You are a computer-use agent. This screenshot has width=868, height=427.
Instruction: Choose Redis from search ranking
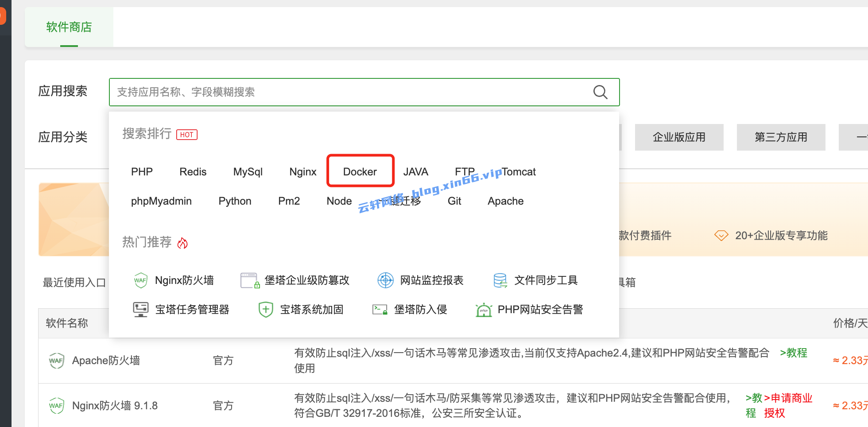[193, 172]
